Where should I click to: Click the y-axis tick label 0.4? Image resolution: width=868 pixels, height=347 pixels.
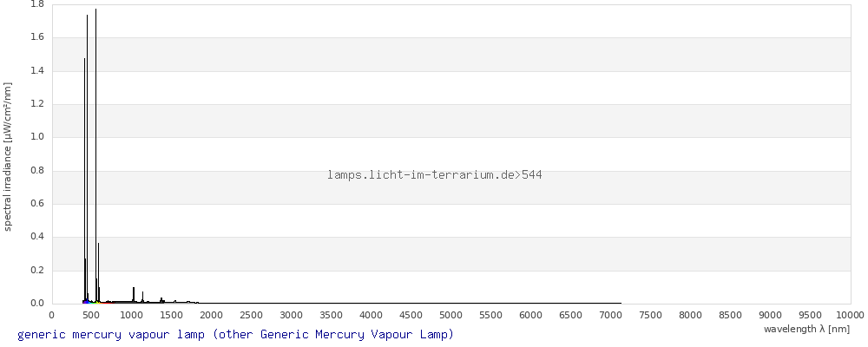tap(37, 237)
